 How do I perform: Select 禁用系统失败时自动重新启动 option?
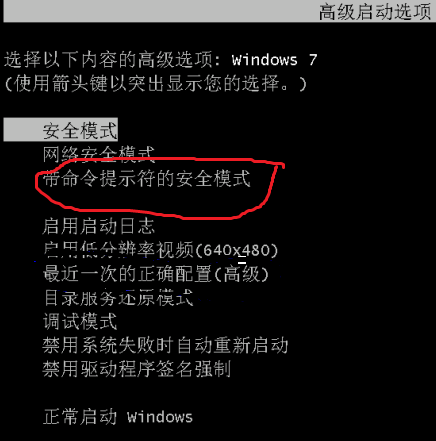point(165,345)
